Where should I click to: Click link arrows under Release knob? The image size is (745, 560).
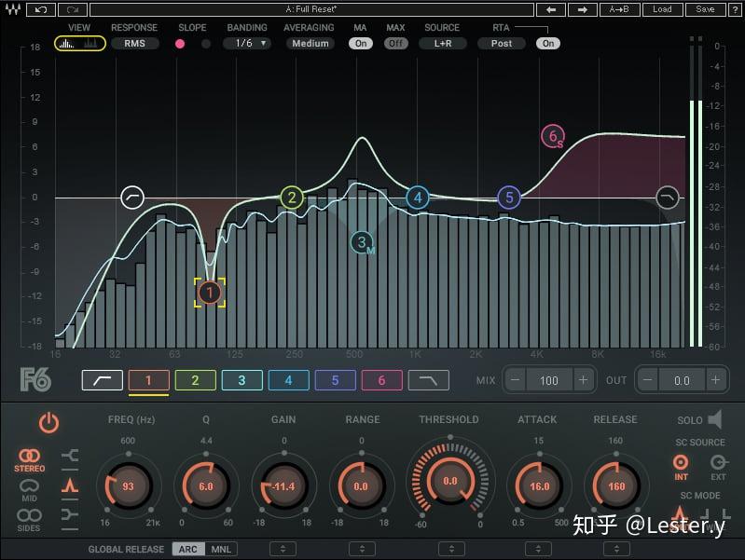point(616,549)
